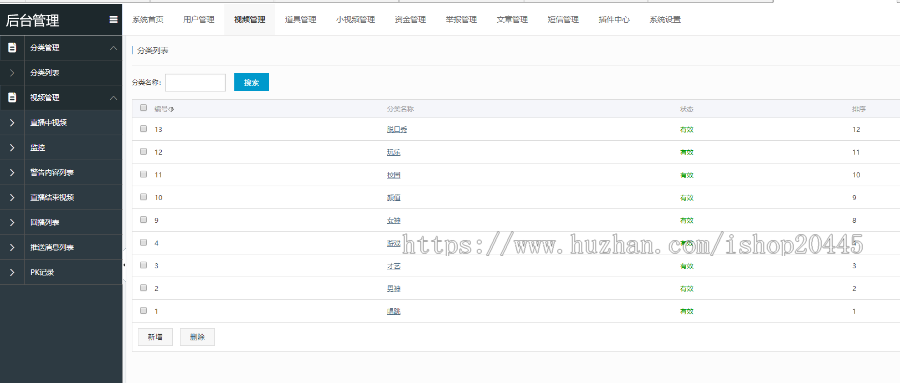Viewport: 900px width, 383px height.
Task: Open 回播列表 in the sidebar
Action: 45,222
